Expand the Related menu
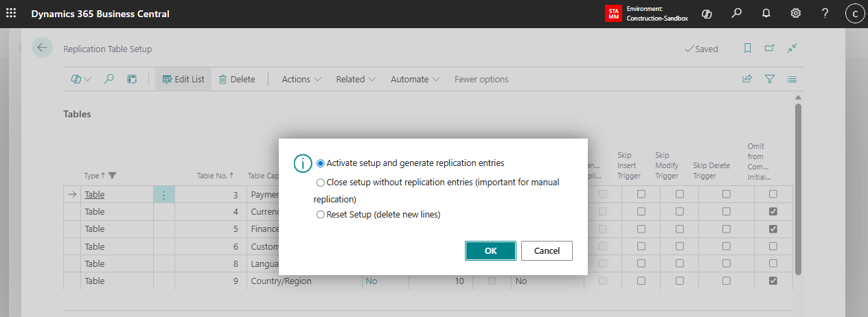Viewport: 868px width, 317px height. [x=355, y=80]
